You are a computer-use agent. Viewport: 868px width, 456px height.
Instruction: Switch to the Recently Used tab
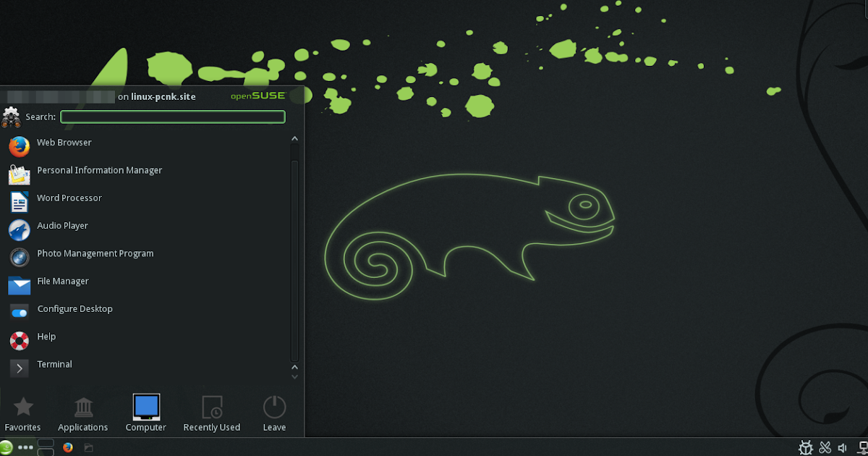[212, 414]
